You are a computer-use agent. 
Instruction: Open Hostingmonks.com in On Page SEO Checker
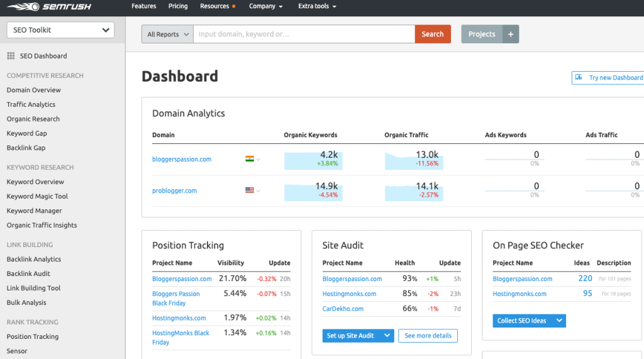519,294
